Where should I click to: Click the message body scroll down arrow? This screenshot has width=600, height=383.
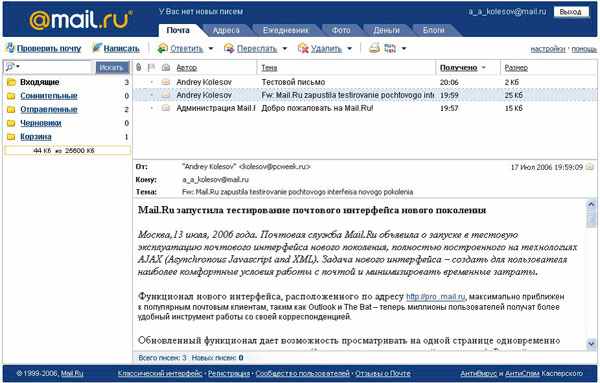click(x=591, y=344)
